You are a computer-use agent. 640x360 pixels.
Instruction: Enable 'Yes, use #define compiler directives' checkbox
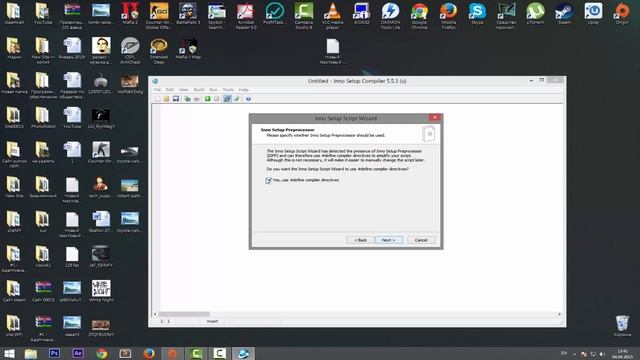[x=269, y=180]
